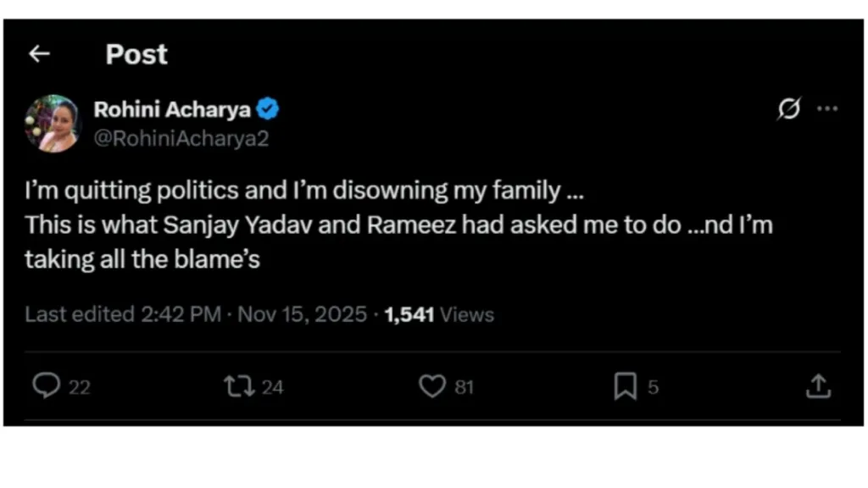Select the @RohiniAcharya2 handle
Screen dimensions: 868x488
[x=181, y=138]
